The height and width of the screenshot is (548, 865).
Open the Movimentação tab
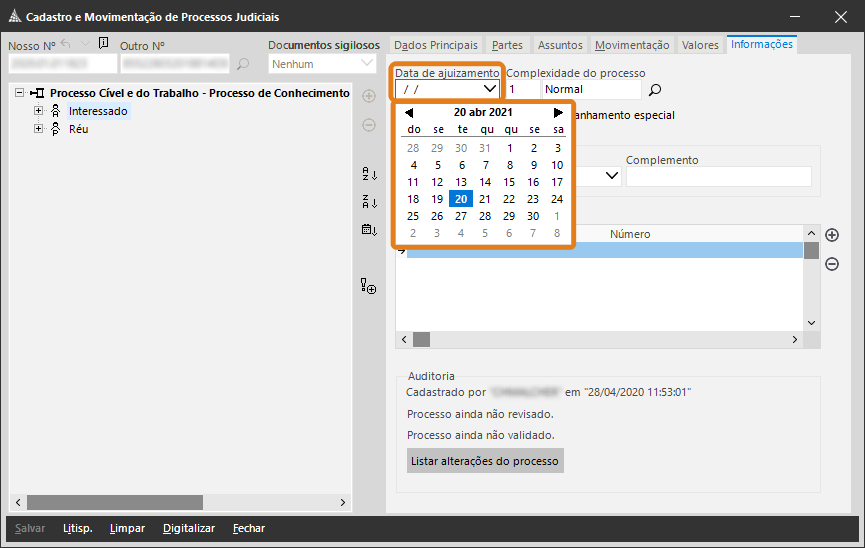click(x=632, y=45)
